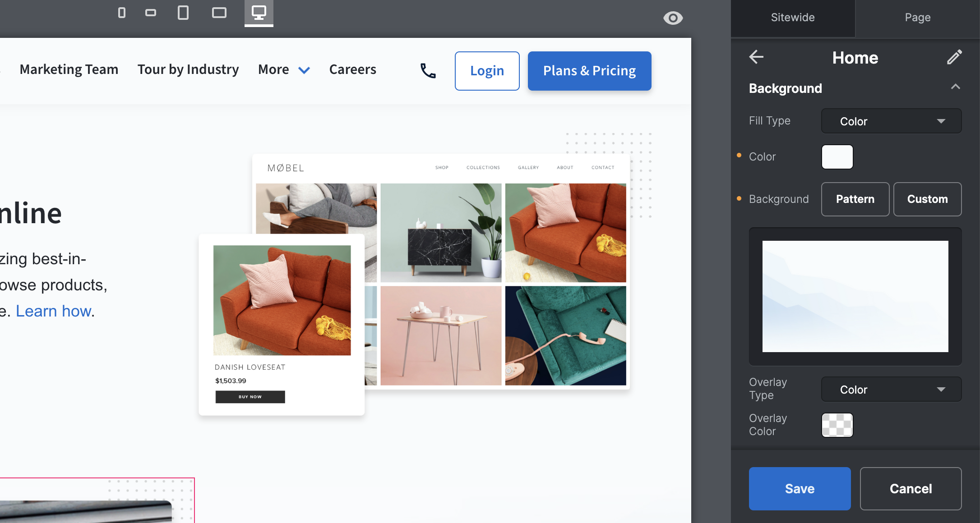Select the desktop monitor viewport icon
The width and height of the screenshot is (980, 523).
259,13
